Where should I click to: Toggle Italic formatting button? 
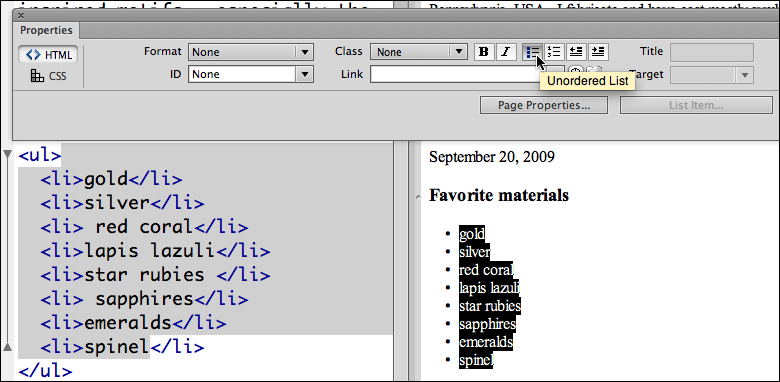click(x=505, y=52)
